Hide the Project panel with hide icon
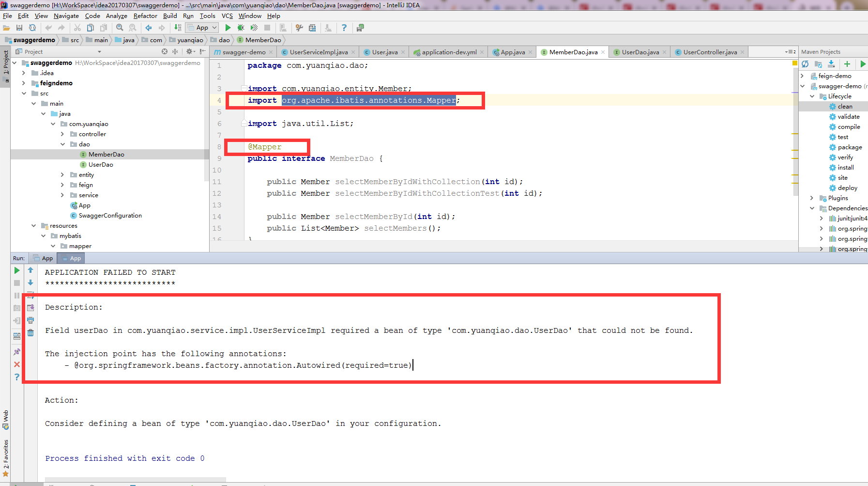868x486 pixels. [x=202, y=52]
